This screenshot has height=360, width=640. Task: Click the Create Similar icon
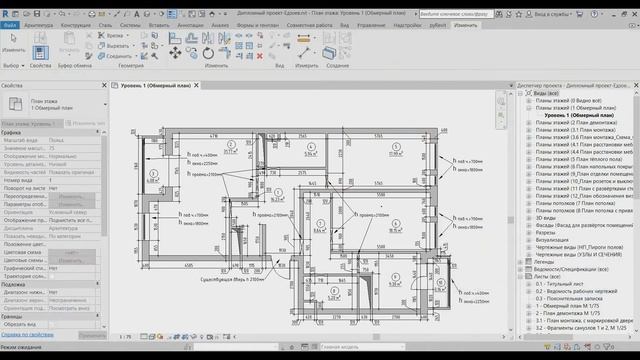tap(329, 53)
